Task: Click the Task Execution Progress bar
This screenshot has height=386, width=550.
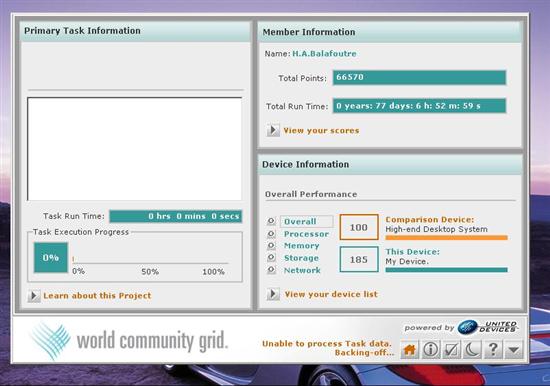Action: tap(150, 260)
